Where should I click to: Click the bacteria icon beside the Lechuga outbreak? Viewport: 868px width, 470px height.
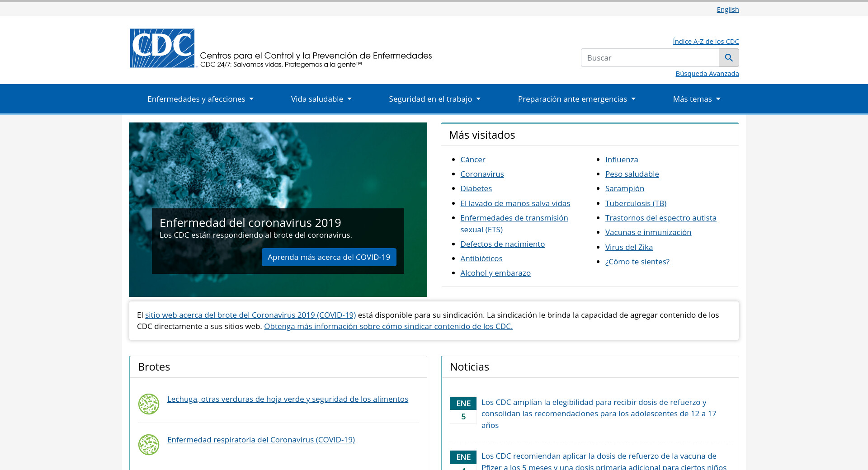(149, 404)
